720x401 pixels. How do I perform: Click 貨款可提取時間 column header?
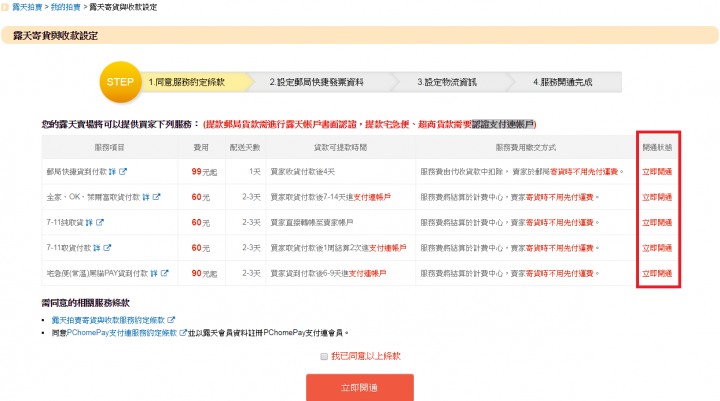click(x=340, y=147)
